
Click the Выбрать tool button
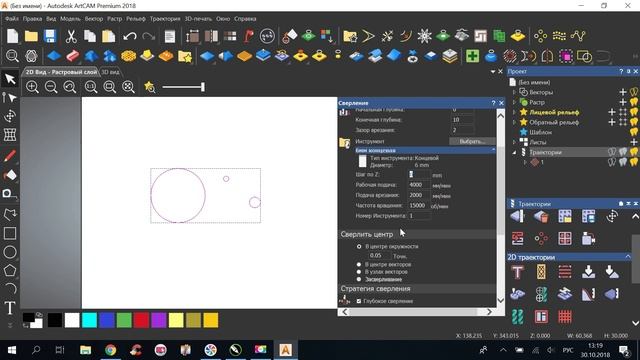tap(472, 141)
